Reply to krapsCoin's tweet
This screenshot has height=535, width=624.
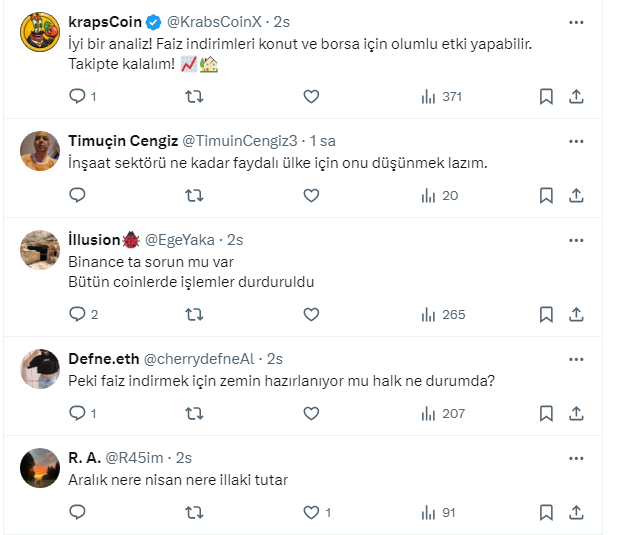pos(78,97)
